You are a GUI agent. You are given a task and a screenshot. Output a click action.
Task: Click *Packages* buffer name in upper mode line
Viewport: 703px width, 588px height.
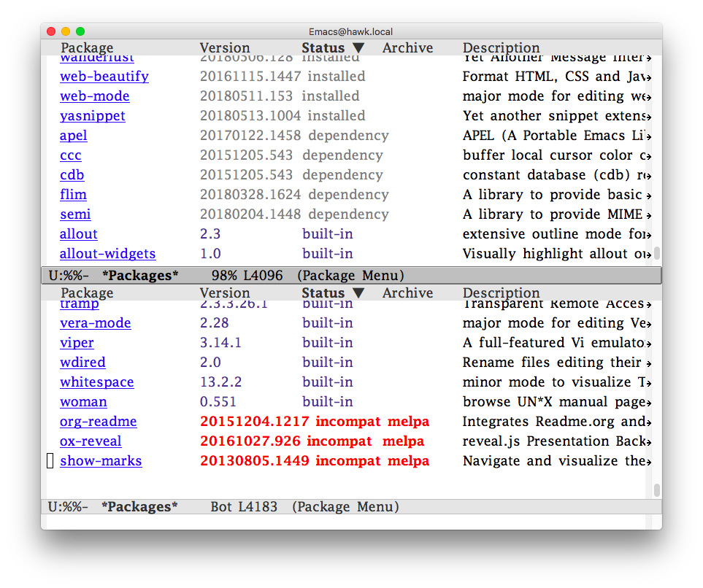[140, 275]
